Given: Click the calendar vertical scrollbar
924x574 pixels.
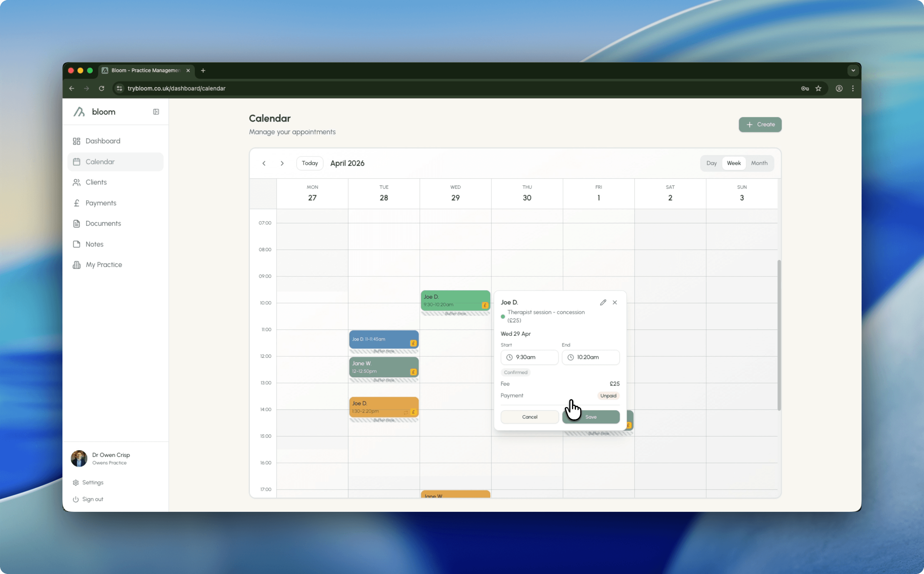Looking at the screenshot, I should [779, 335].
